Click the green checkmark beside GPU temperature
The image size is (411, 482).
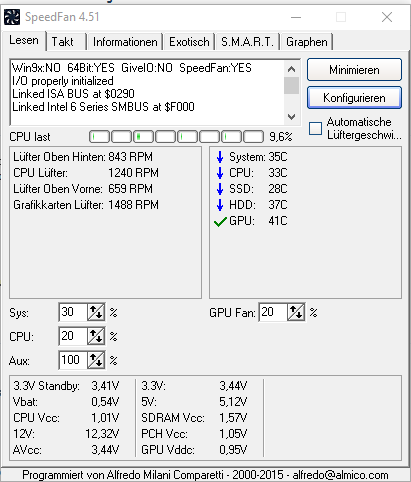coord(220,221)
